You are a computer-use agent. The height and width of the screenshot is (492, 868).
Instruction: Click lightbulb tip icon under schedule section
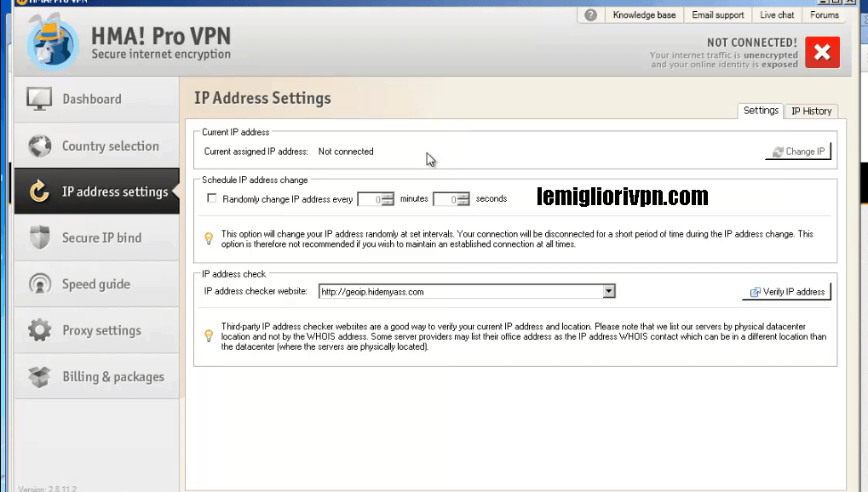[209, 238]
